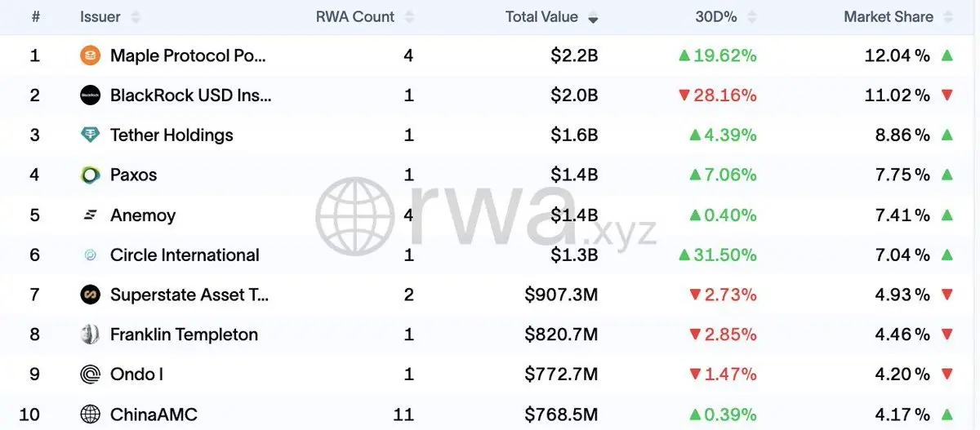Open the Circle International issuer page
This screenshot has width=980, height=430.
(x=185, y=255)
